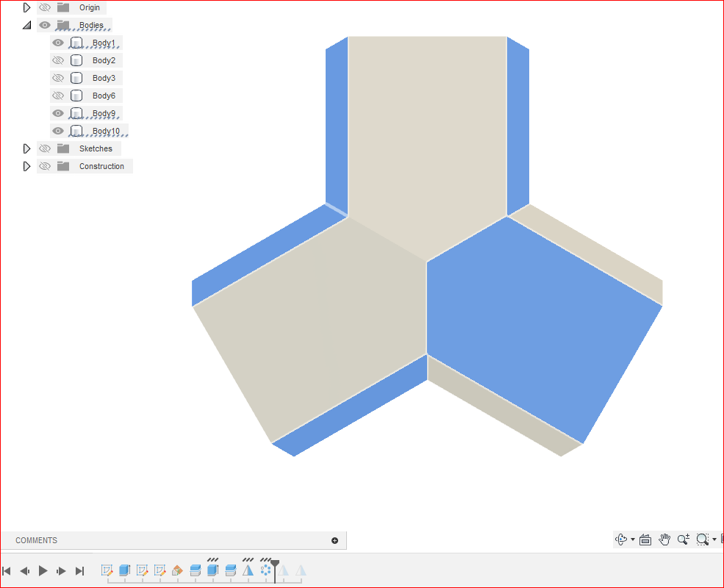The width and height of the screenshot is (724, 588).
Task: Toggle visibility of Body9
Action: click(57, 113)
